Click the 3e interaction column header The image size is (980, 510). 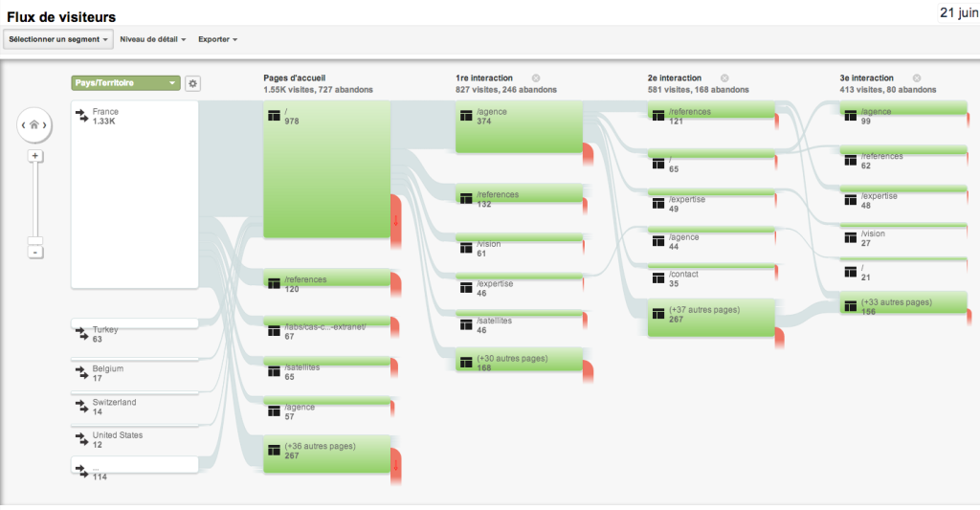coord(866,78)
